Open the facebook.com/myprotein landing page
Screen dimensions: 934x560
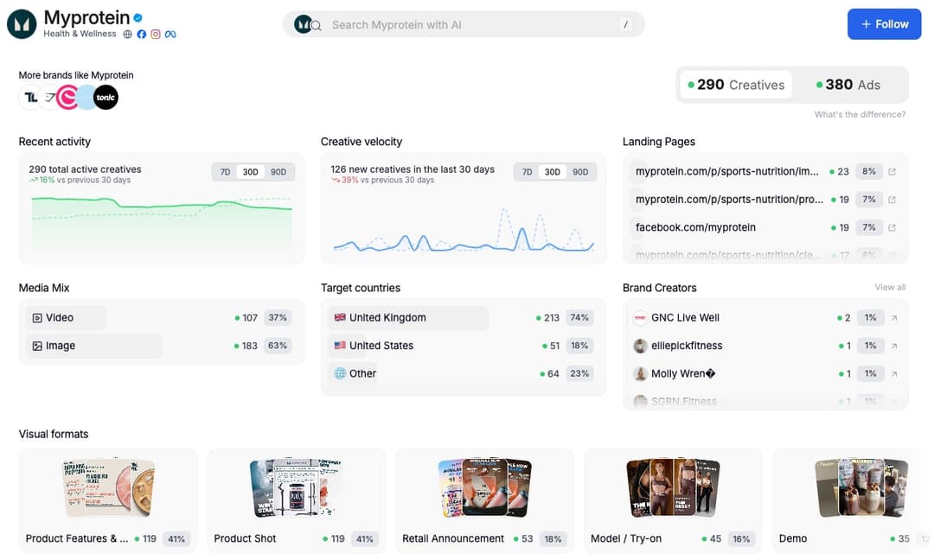point(695,227)
